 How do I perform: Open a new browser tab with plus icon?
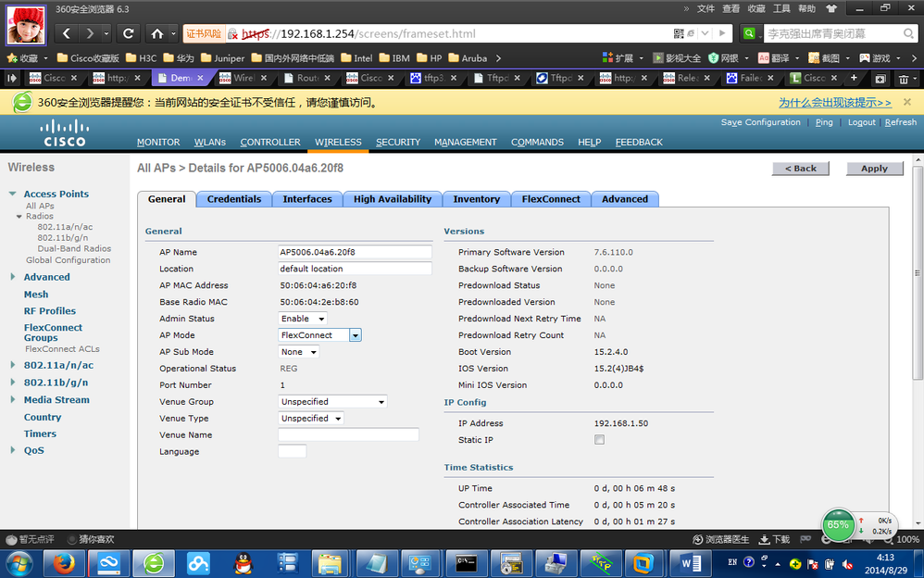click(854, 77)
